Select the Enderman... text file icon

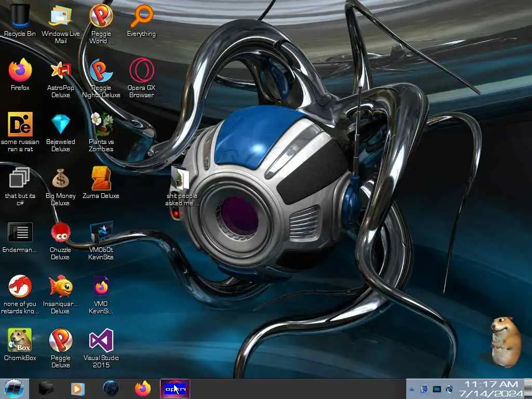(x=20, y=237)
